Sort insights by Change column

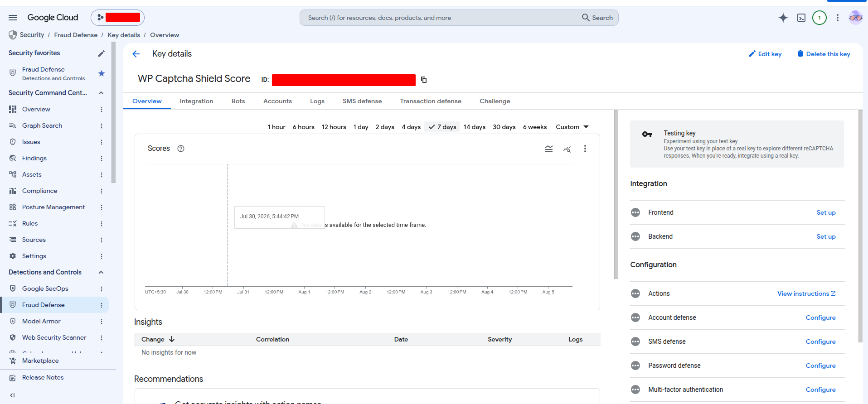pyautogui.click(x=158, y=339)
